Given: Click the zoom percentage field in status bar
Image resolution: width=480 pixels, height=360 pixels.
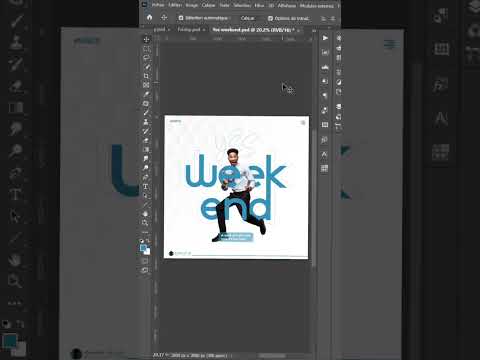Looking at the screenshot, I should (159, 356).
